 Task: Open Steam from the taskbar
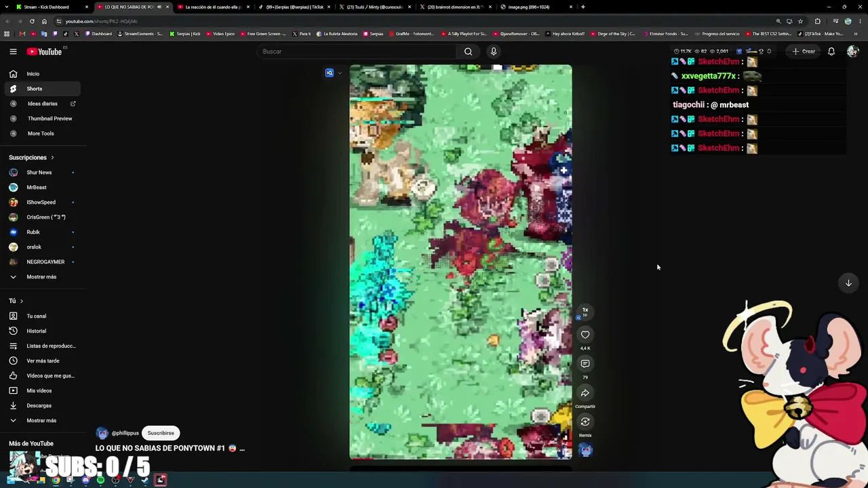click(145, 481)
